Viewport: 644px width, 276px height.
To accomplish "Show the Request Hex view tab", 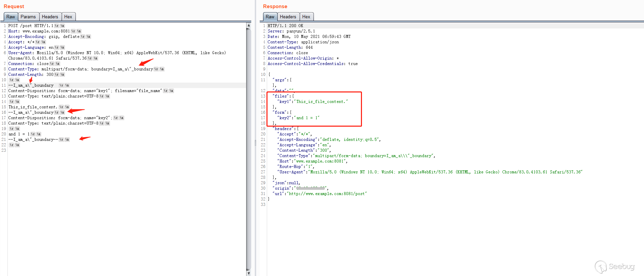I will click(68, 17).
